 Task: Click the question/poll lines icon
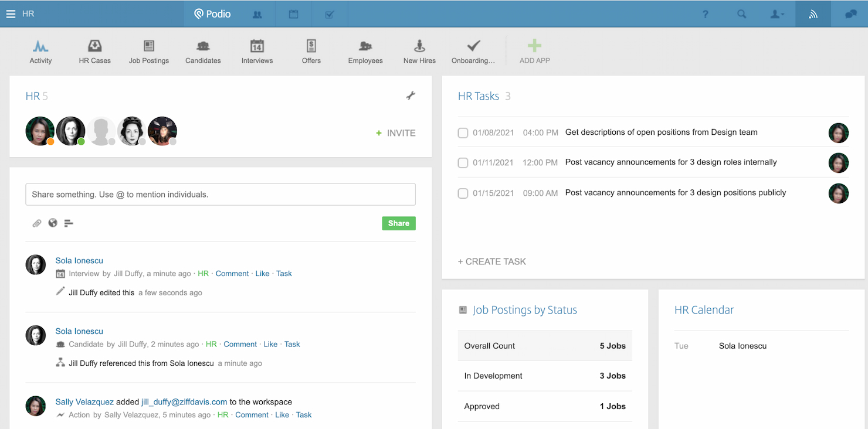(69, 223)
